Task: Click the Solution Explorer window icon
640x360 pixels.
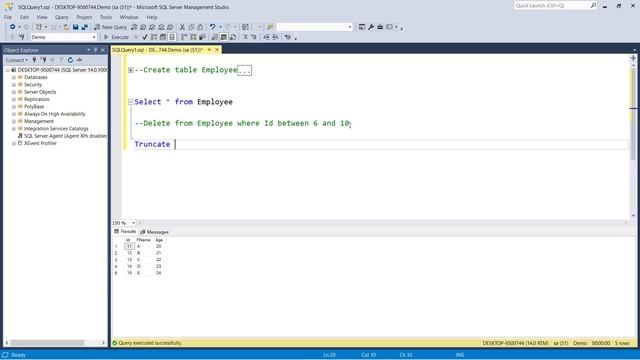Action: [x=362, y=27]
